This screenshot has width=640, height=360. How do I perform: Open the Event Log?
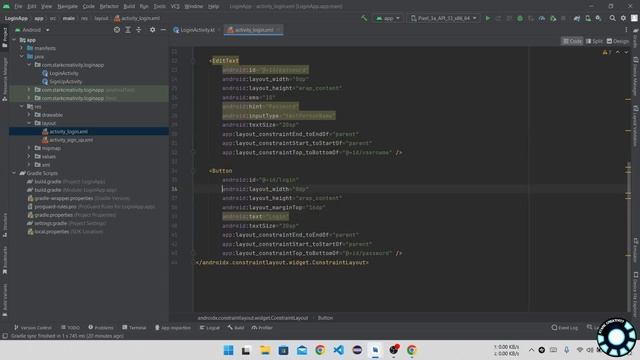click(x=565, y=328)
